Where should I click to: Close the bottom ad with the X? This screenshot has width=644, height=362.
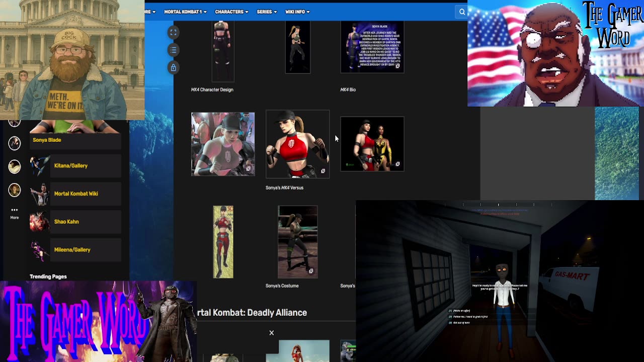click(271, 333)
